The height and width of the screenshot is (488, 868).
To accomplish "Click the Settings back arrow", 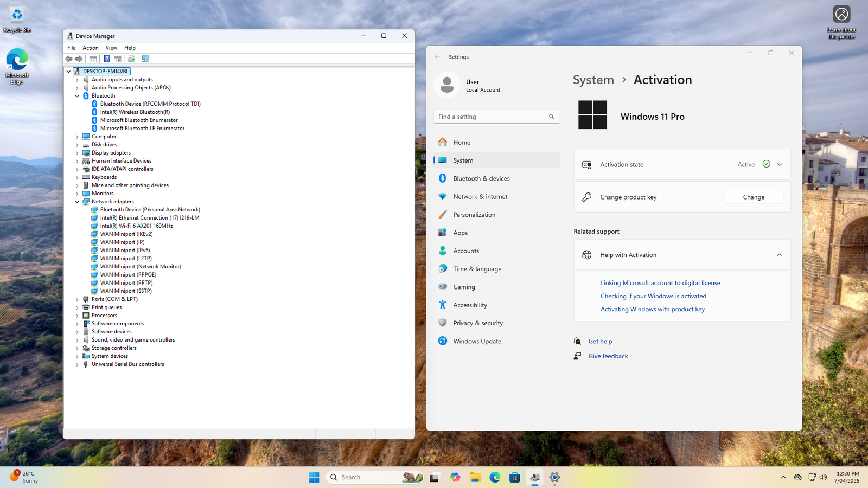I will coord(437,56).
